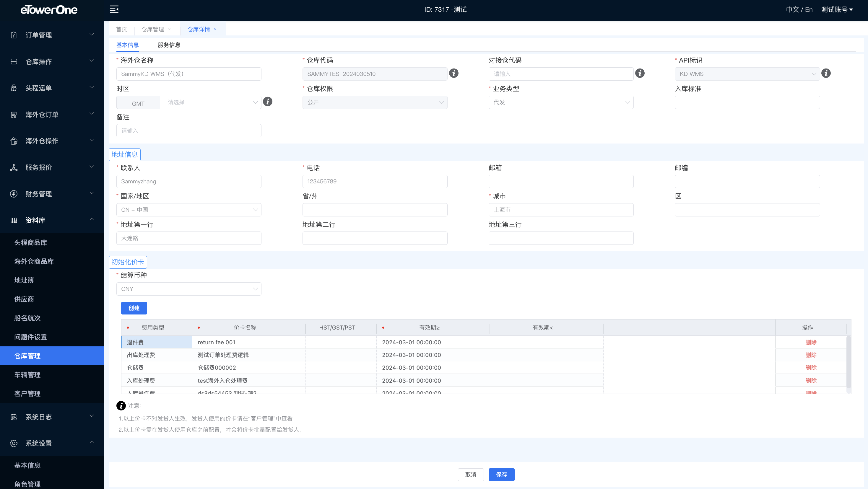868x489 pixels.
Task: Open the 测试账号 account menu
Action: click(x=837, y=10)
